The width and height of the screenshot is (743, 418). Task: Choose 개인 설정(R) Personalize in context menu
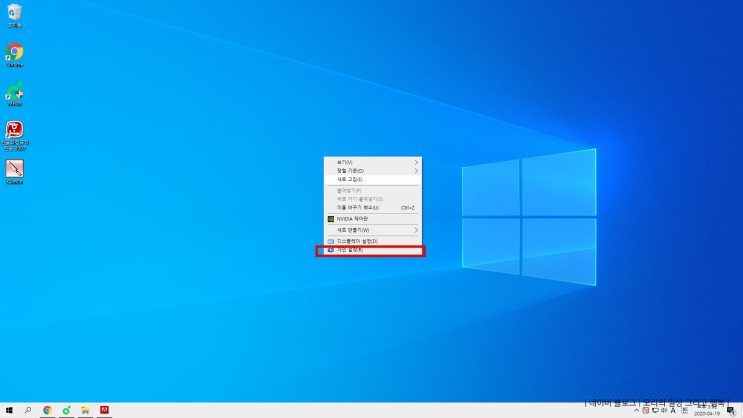[x=373, y=250]
